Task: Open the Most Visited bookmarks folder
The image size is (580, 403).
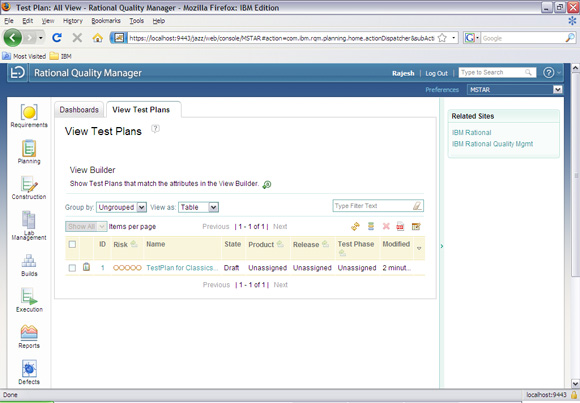Action: pos(24,56)
